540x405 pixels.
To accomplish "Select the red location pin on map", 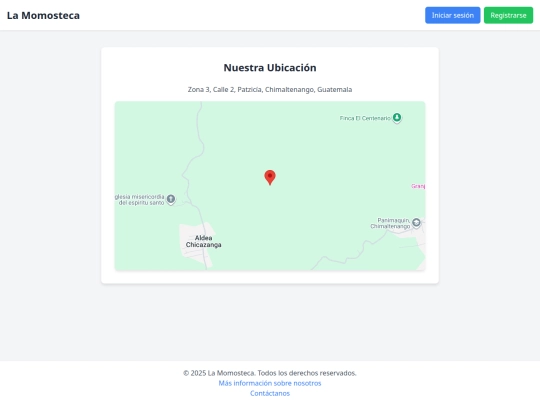I will [270, 177].
